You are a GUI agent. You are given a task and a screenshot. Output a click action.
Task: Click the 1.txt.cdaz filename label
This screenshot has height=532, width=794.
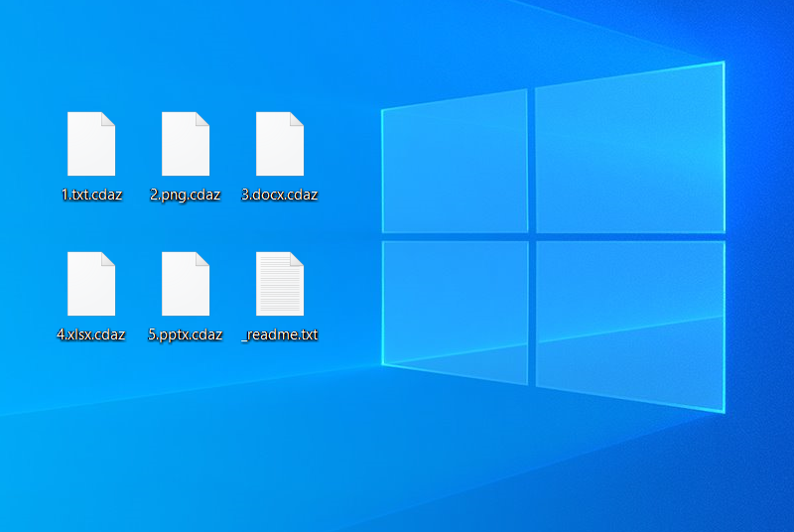(x=91, y=195)
